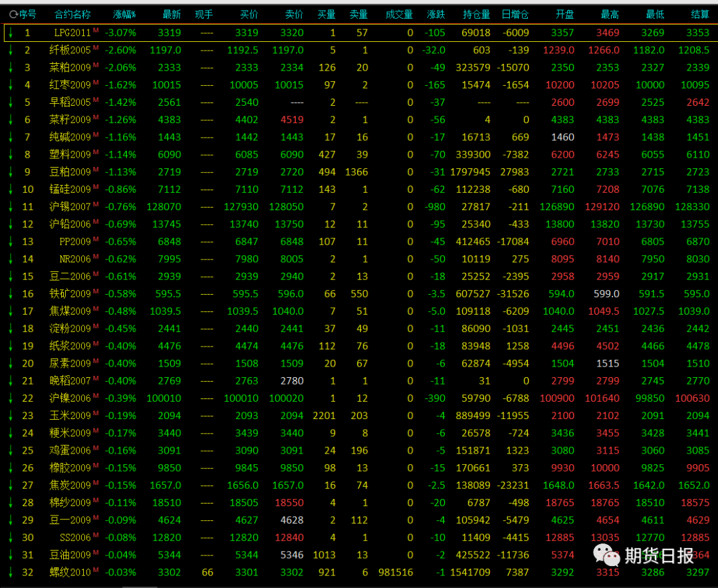Screen dimensions: 718x588
Task: Click 卖价 value 4519 for 菜籽2009
Action: (292, 120)
